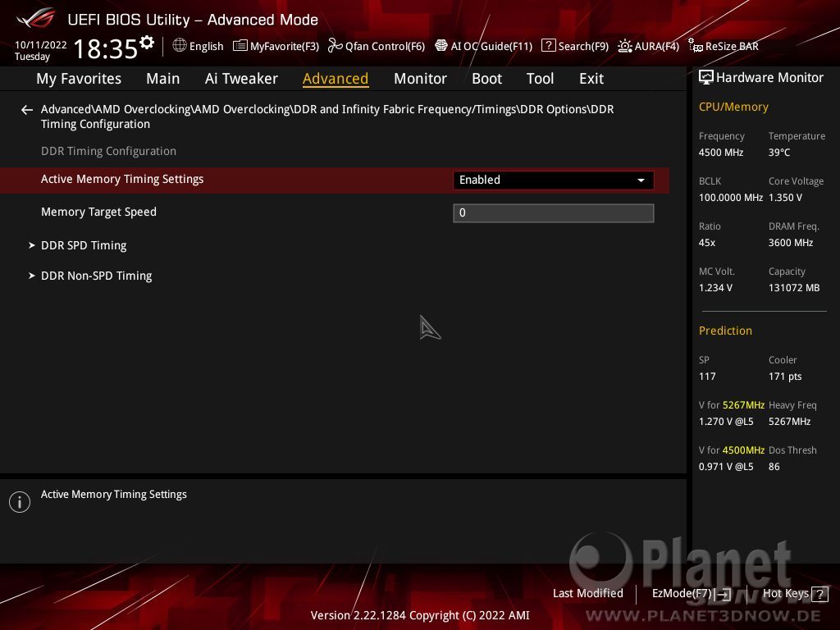
Task: Click the 4500 MHz frequency value
Action: (x=720, y=153)
